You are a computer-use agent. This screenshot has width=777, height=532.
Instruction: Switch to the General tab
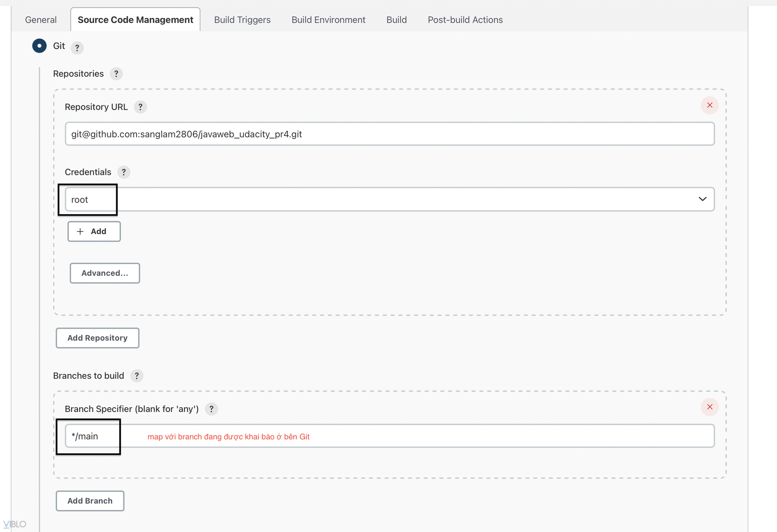(x=41, y=20)
